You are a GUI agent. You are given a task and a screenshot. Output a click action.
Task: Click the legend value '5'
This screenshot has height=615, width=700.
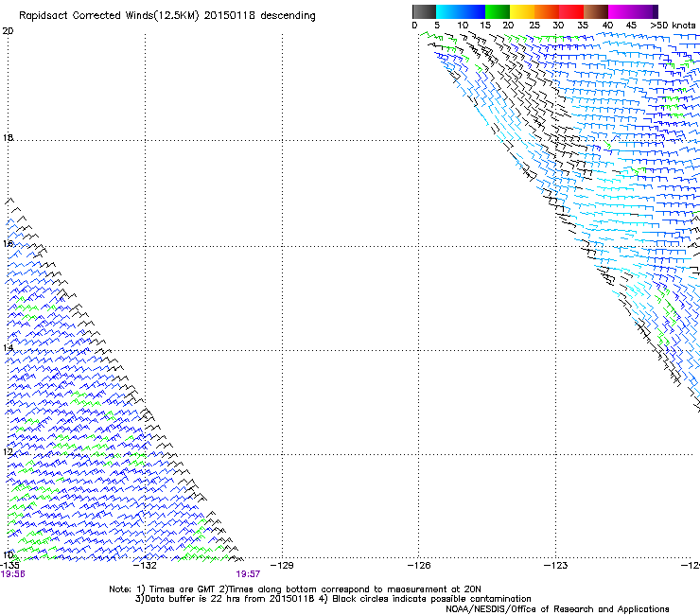(x=437, y=26)
